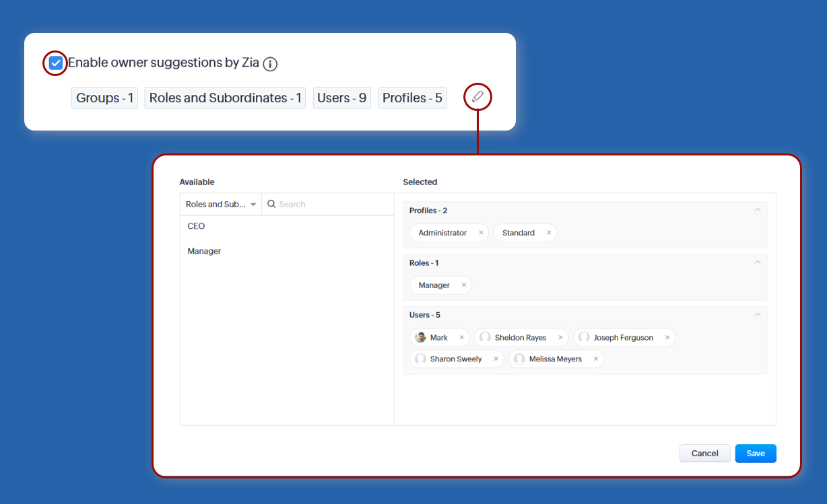Click the info icon beside Zia
827x504 pixels.
[x=270, y=64]
